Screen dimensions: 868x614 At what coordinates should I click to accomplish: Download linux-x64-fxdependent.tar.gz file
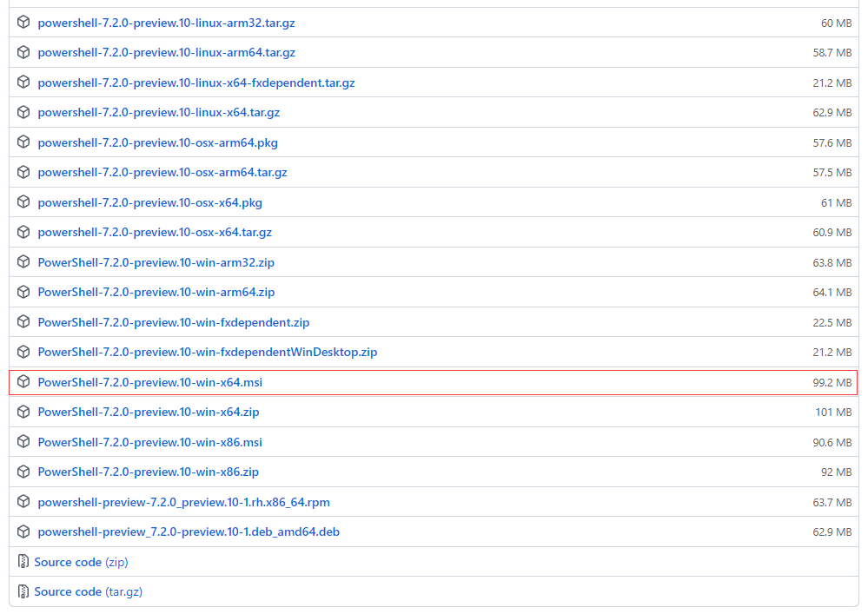tap(195, 83)
